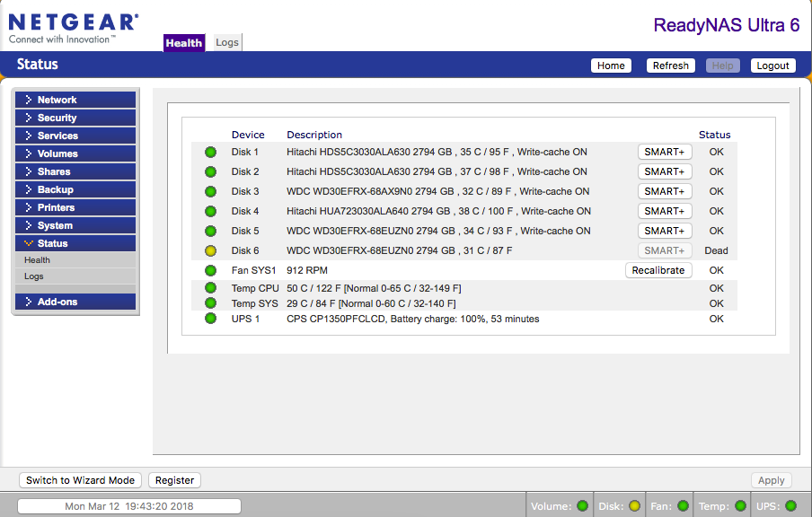Click the UPS 1 battery charge description
This screenshot has width=812, height=517.
412,319
